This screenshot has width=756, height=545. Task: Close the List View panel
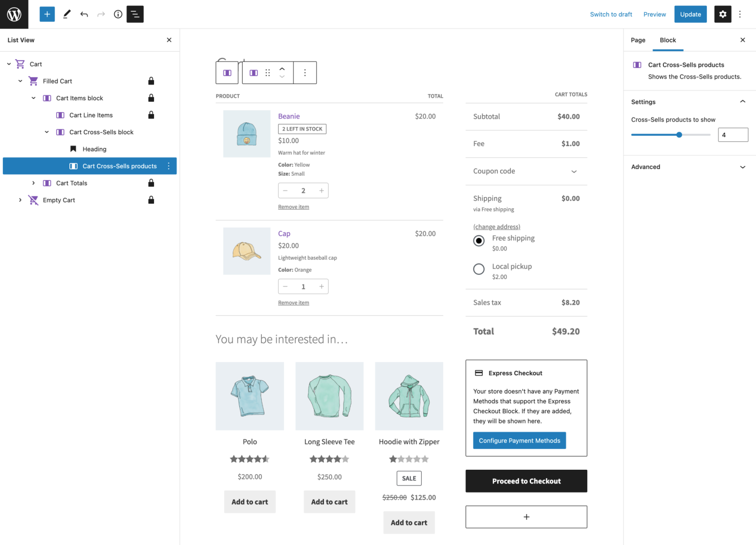pyautogui.click(x=169, y=40)
